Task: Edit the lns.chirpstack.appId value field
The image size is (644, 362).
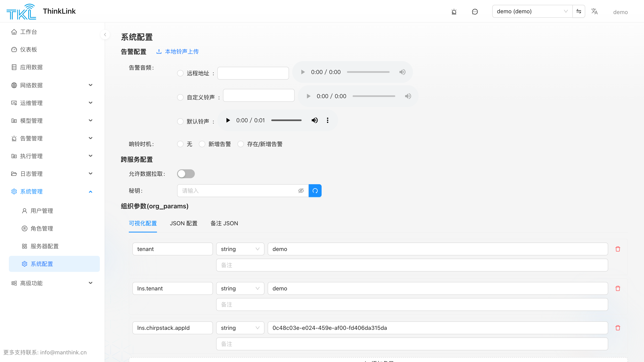Action: point(438,328)
